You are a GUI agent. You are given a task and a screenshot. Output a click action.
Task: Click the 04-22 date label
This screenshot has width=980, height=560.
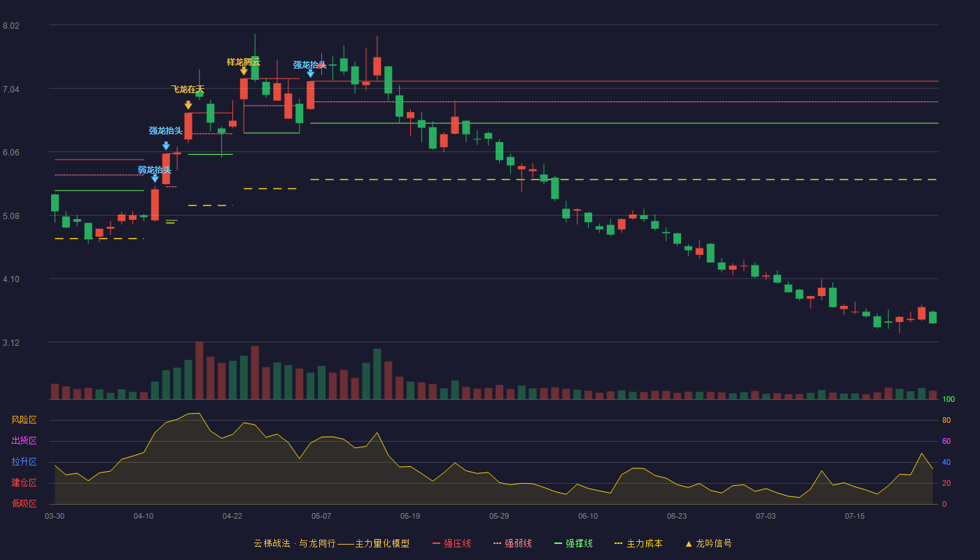pos(232,516)
